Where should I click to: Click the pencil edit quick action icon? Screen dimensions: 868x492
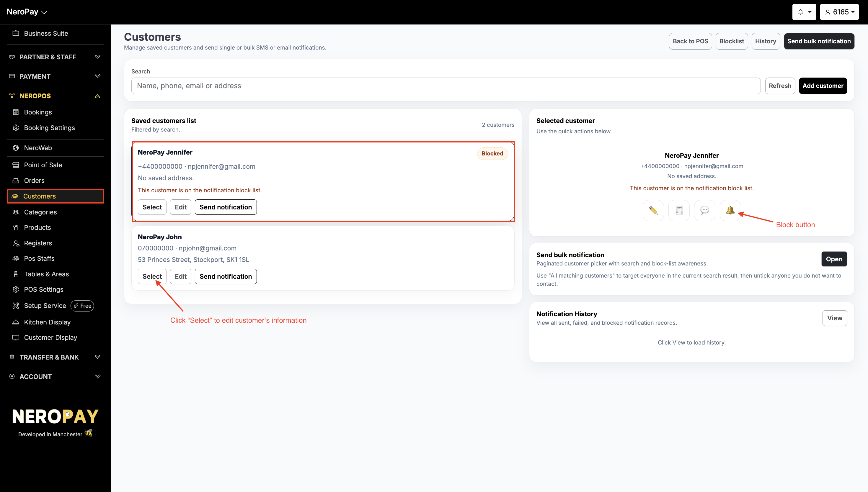(653, 211)
